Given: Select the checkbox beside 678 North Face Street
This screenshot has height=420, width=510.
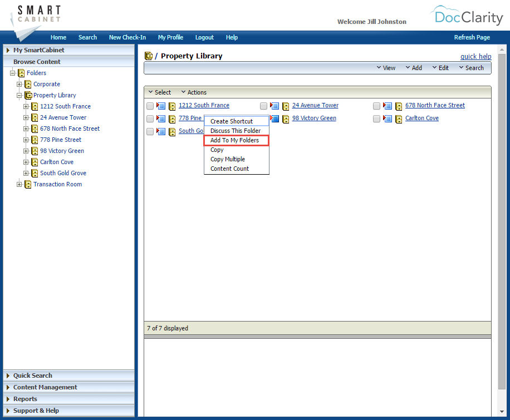Looking at the screenshot, I should click(x=376, y=106).
